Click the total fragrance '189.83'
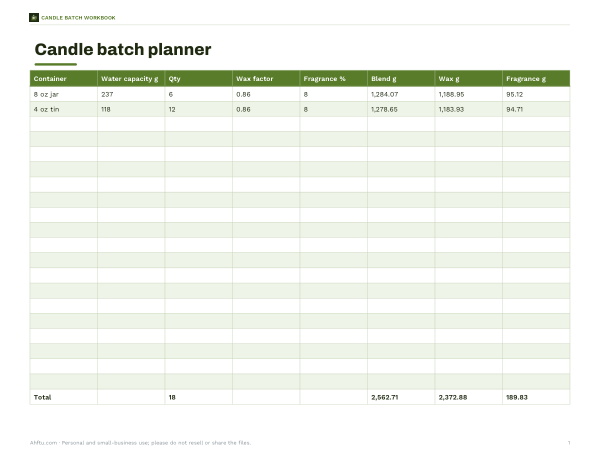Viewport: 600px width, 464px height. [x=517, y=397]
